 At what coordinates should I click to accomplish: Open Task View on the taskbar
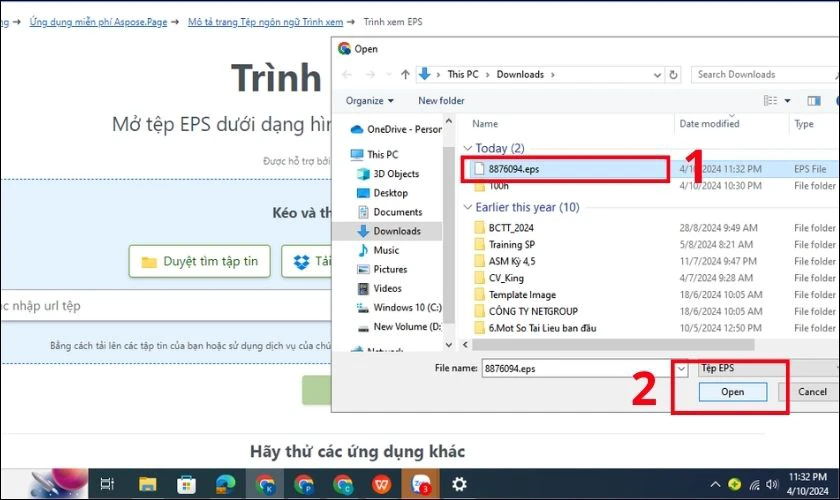(107, 484)
